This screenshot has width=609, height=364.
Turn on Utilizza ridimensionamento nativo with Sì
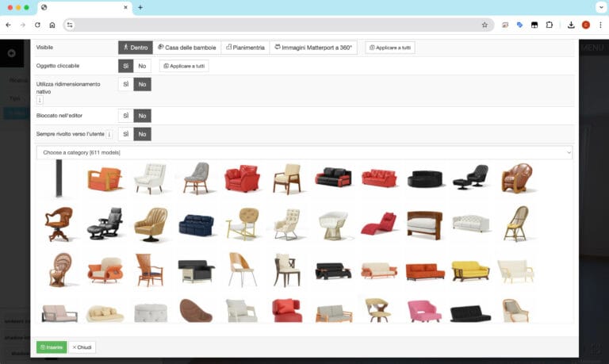[x=125, y=84]
